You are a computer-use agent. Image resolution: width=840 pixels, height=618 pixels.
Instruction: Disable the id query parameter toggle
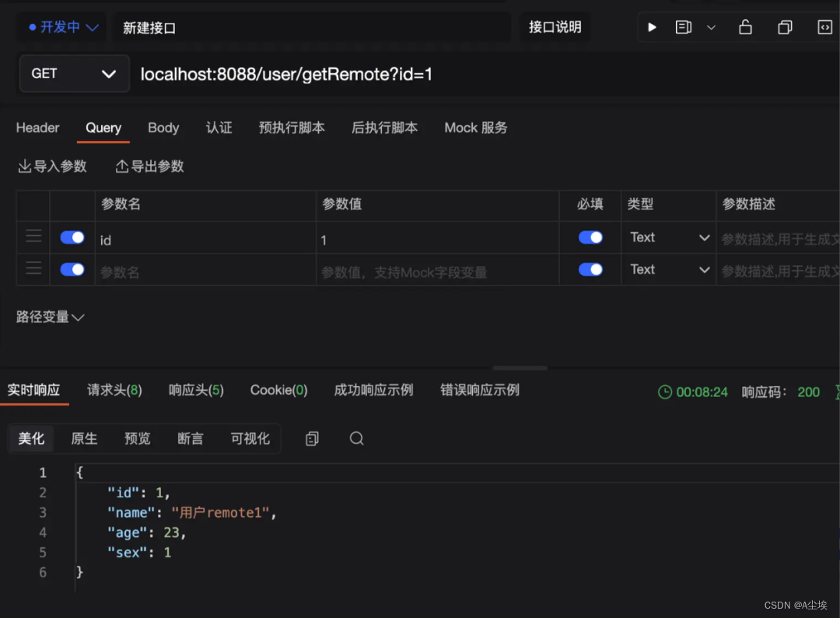pos(72,237)
